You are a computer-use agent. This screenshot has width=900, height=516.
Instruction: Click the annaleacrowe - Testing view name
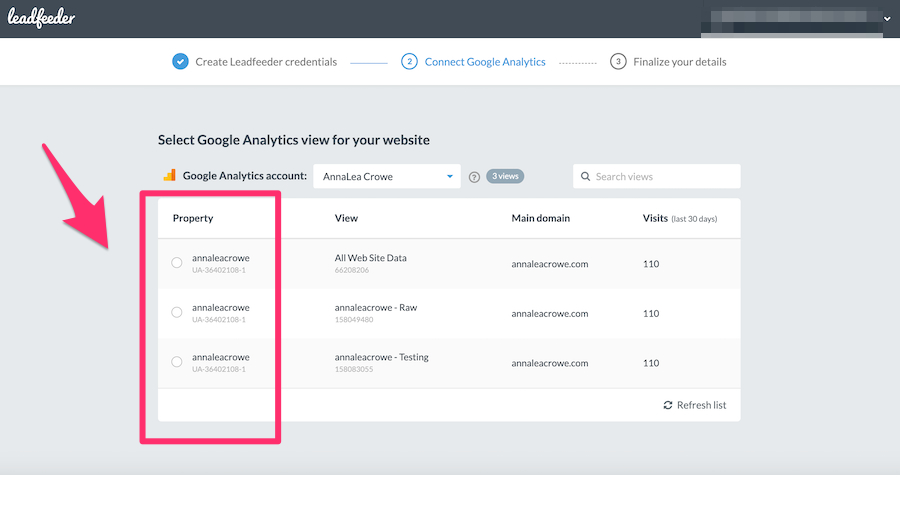coord(382,357)
